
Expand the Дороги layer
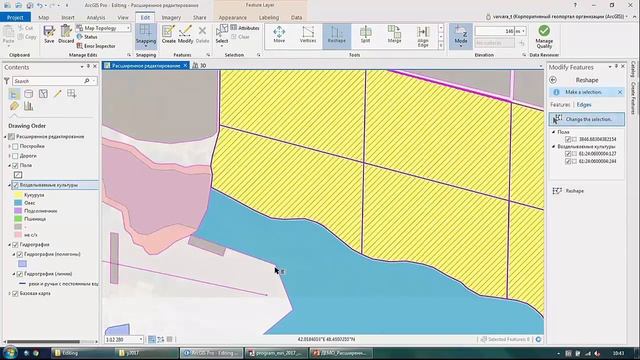[10, 156]
